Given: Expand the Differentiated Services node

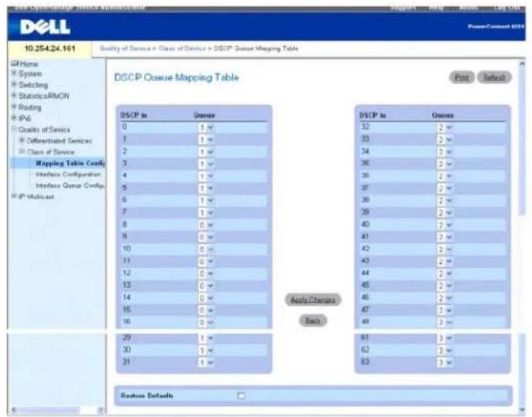Looking at the screenshot, I should pos(22,140).
